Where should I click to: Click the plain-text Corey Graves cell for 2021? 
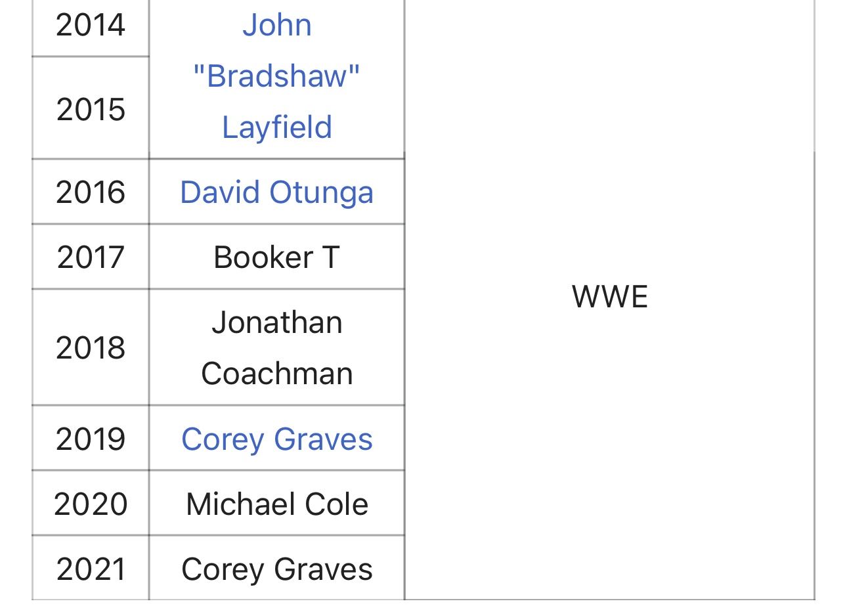(x=276, y=568)
